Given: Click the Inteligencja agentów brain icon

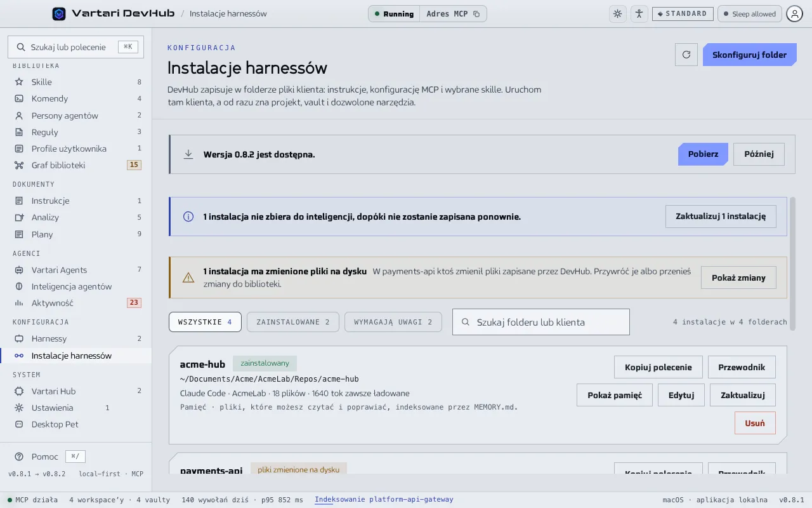Looking at the screenshot, I should [19, 286].
